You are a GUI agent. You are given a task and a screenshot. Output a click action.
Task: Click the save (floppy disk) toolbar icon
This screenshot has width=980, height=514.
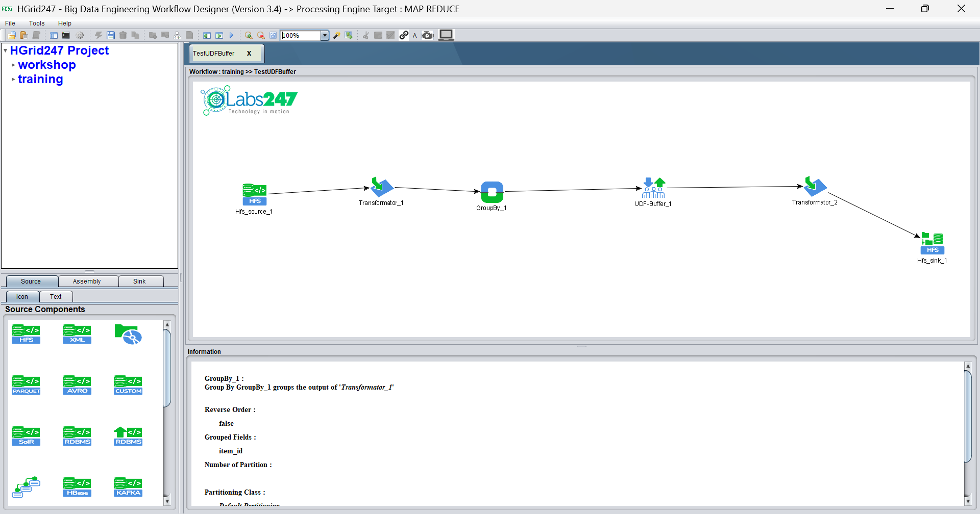[x=111, y=35]
